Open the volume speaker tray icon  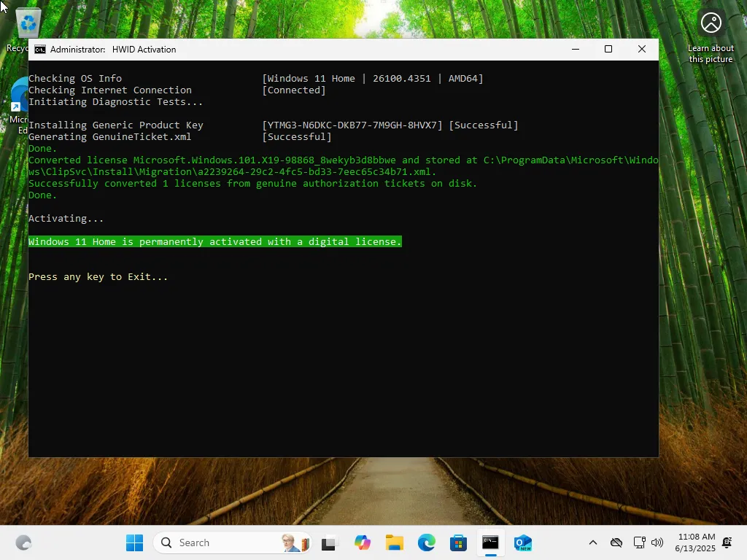pyautogui.click(x=657, y=542)
